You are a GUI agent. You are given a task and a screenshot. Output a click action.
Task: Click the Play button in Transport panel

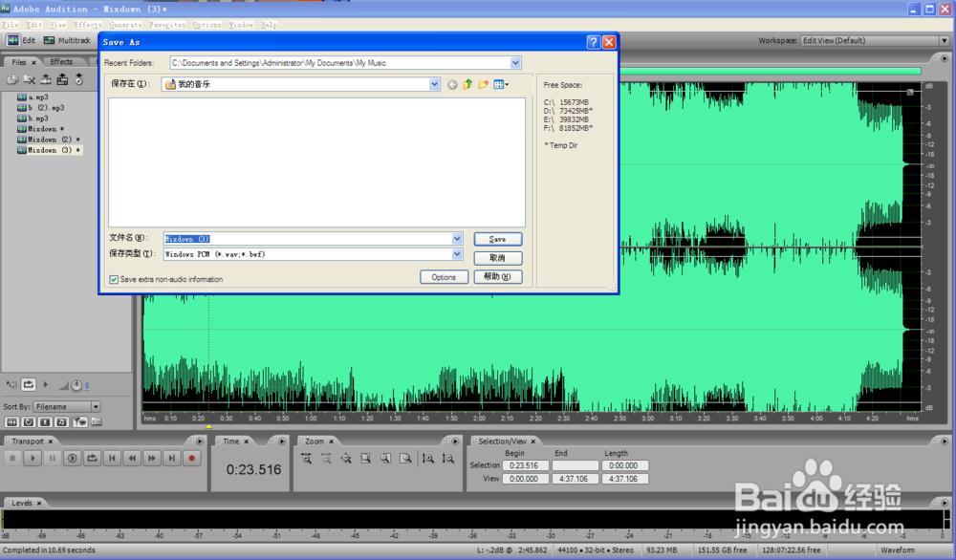pyautogui.click(x=33, y=459)
